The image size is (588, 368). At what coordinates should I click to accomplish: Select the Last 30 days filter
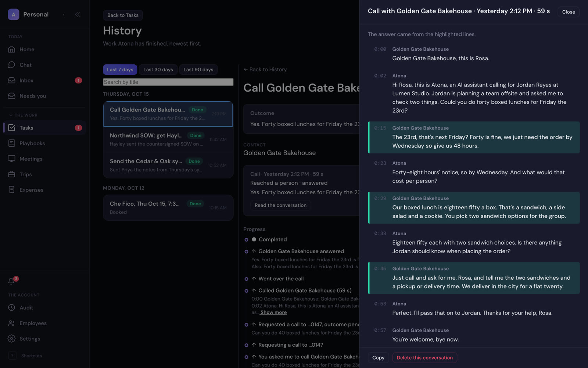[x=158, y=70]
